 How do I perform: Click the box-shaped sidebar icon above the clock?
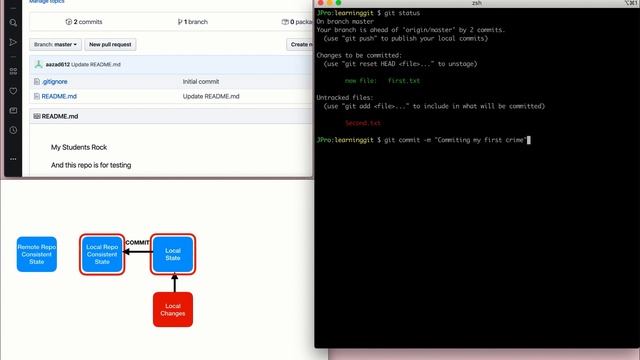coord(13,111)
